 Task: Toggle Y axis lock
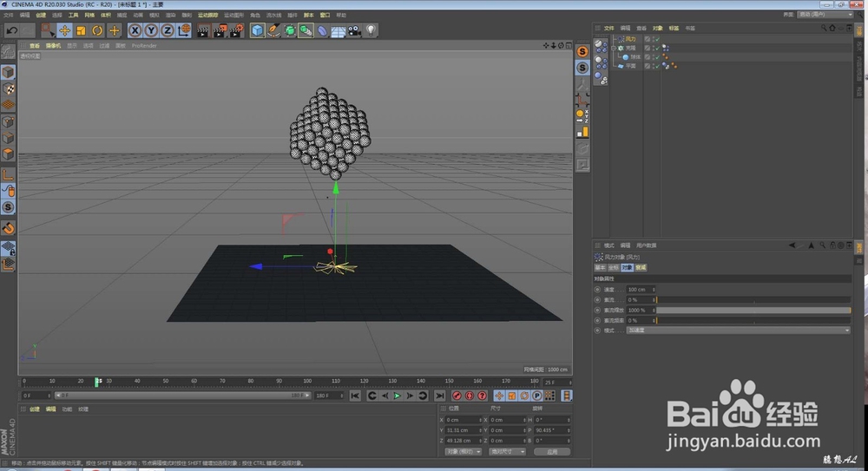click(x=151, y=30)
